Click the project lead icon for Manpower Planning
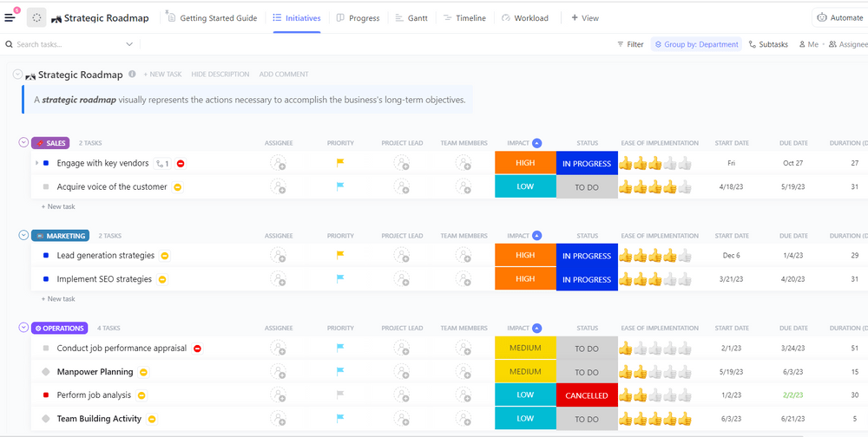Viewport: 868px width, 437px height. [x=402, y=372]
